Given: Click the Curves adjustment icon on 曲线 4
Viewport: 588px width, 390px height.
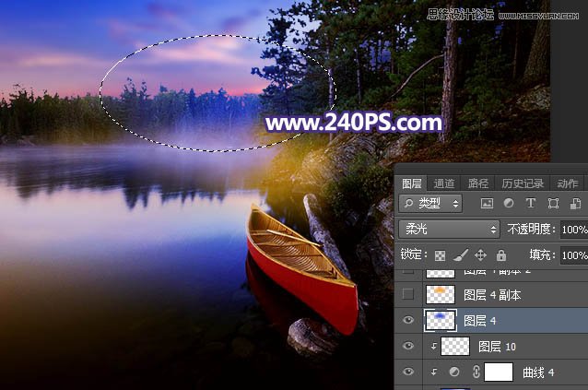Looking at the screenshot, I should point(454,372).
